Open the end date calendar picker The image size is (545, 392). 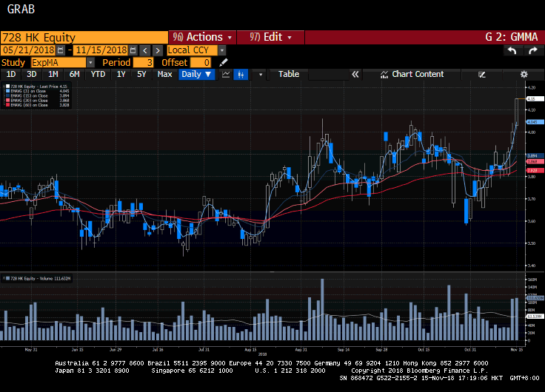133,50
